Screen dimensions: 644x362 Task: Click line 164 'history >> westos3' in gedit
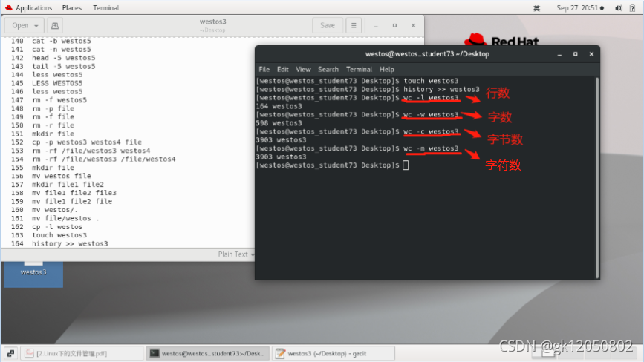point(70,243)
